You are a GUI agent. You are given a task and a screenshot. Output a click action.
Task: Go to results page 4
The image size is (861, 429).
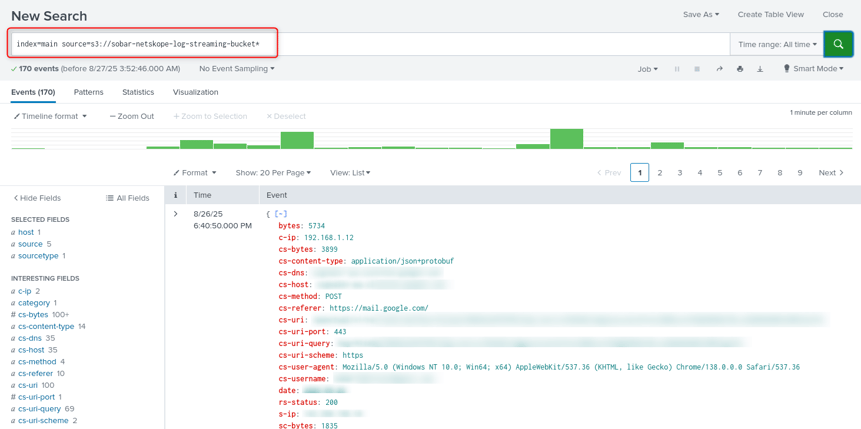700,172
